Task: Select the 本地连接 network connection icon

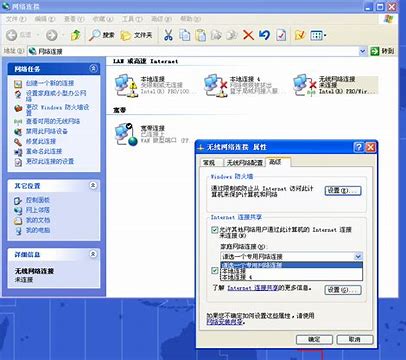Action: [126, 86]
